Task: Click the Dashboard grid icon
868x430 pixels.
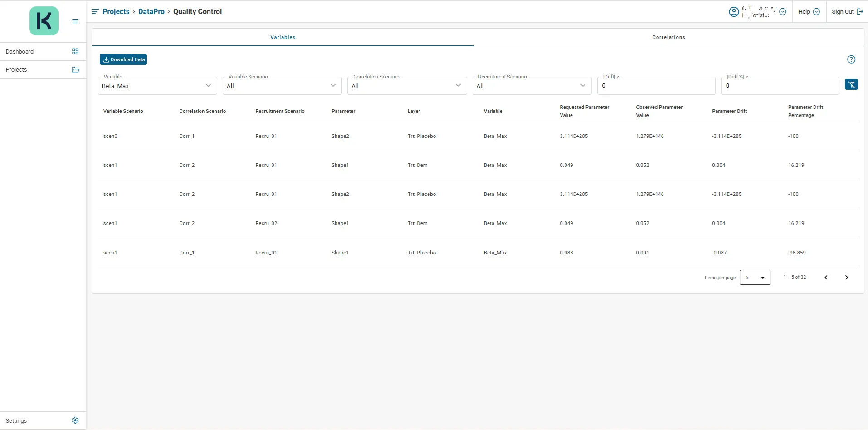Action: click(75, 52)
